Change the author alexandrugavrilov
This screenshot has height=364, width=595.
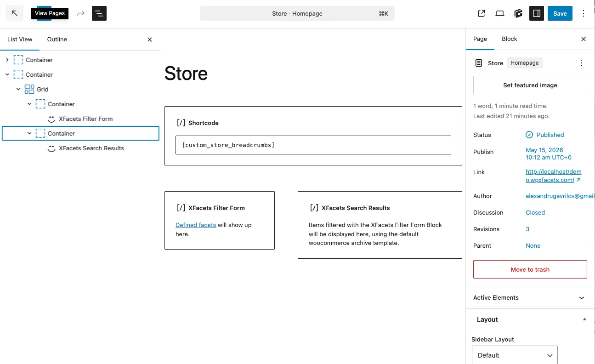pyautogui.click(x=560, y=196)
